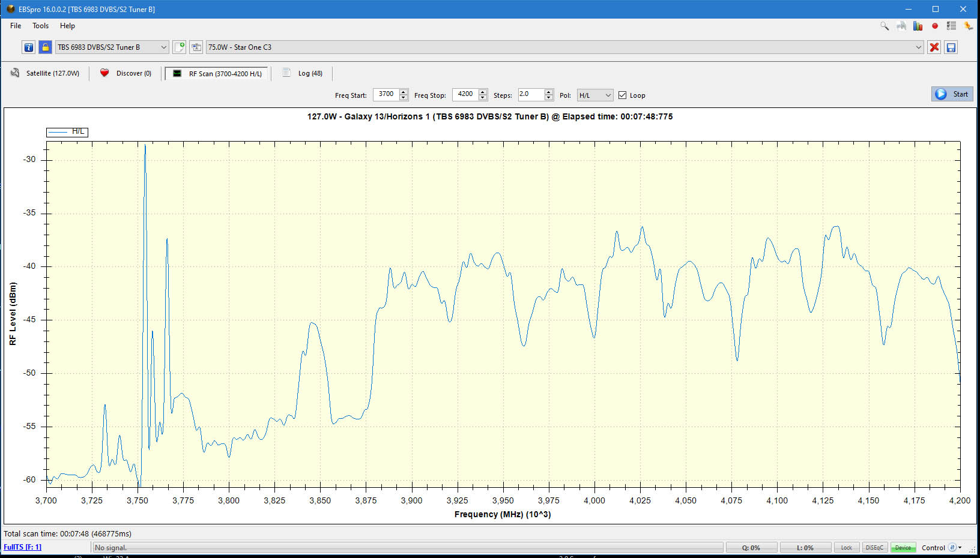Click the blue floppy disk save icon
Image resolution: width=980 pixels, height=558 pixels.
[951, 47]
